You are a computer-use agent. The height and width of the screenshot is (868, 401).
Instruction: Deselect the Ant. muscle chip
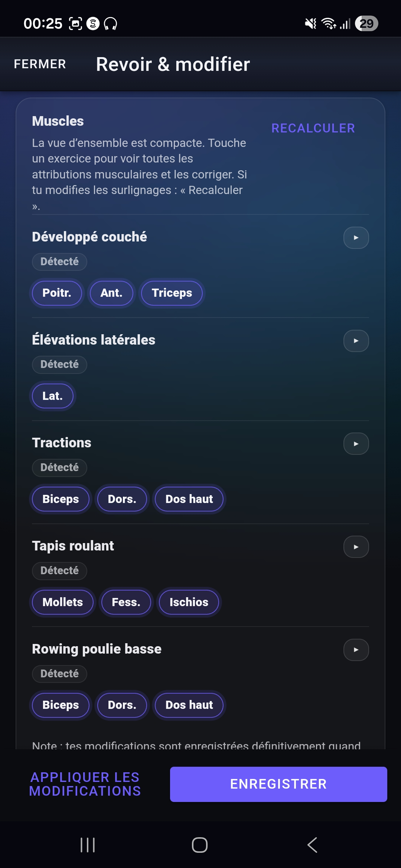pyautogui.click(x=111, y=293)
